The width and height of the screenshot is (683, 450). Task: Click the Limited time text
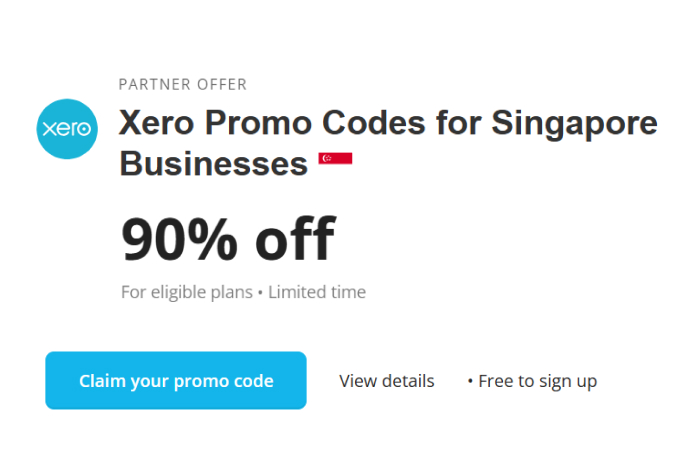pos(317,293)
